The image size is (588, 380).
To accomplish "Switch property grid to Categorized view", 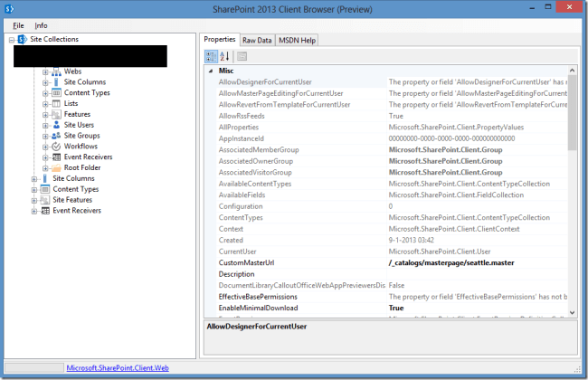I will click(211, 57).
